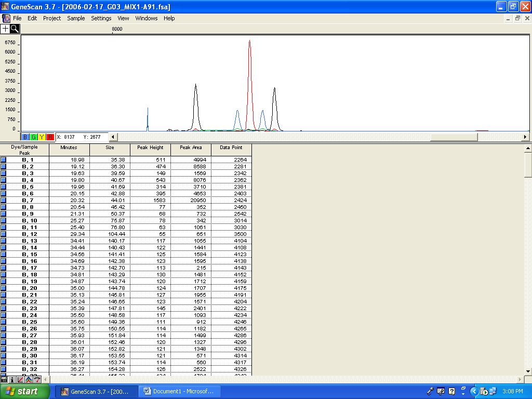Open the Sample menu
Image resolution: width=532 pixels, height=399 pixels.
pos(76,18)
